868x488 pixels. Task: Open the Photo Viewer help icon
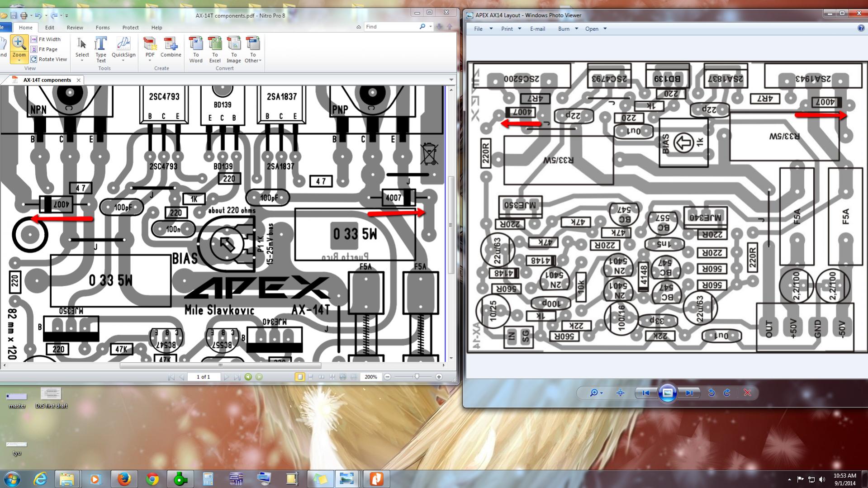click(861, 28)
